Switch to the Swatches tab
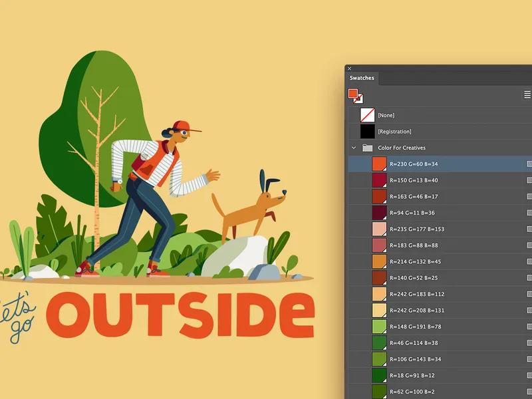Viewport: 532px width, 399px height. 362,78
